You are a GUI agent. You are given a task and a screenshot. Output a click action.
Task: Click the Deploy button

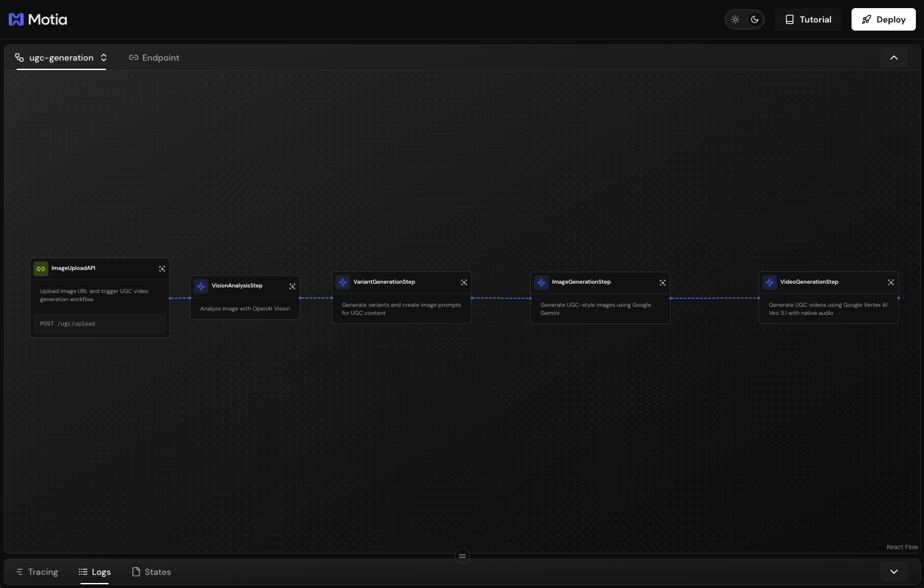coord(883,19)
